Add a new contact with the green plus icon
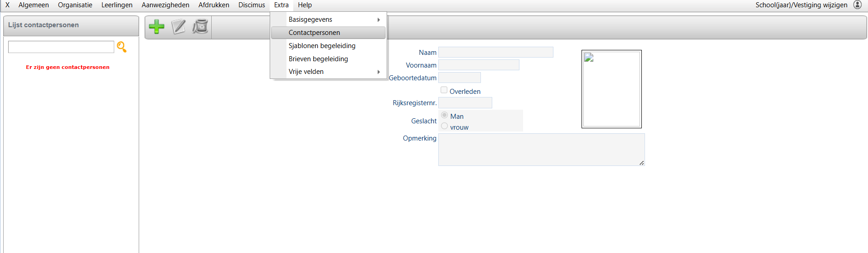This screenshot has width=868, height=253. point(157,27)
